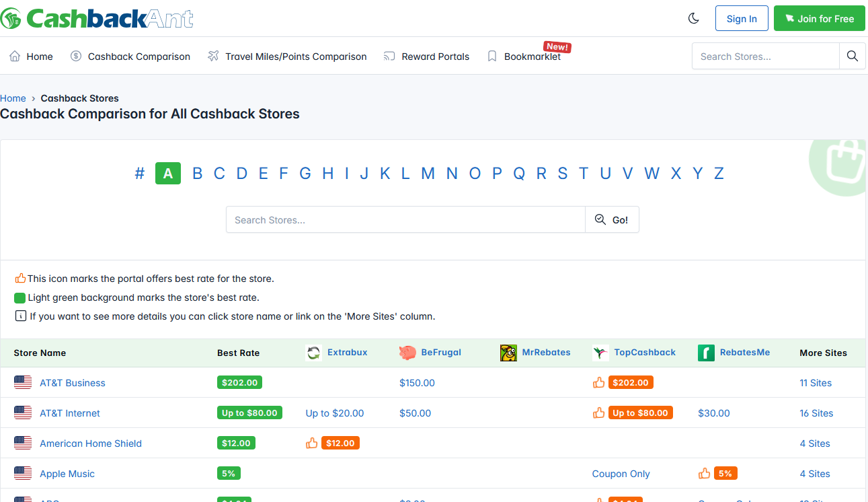Click Extrabux $12.00 orange badge
The image size is (868, 502).
point(341,443)
